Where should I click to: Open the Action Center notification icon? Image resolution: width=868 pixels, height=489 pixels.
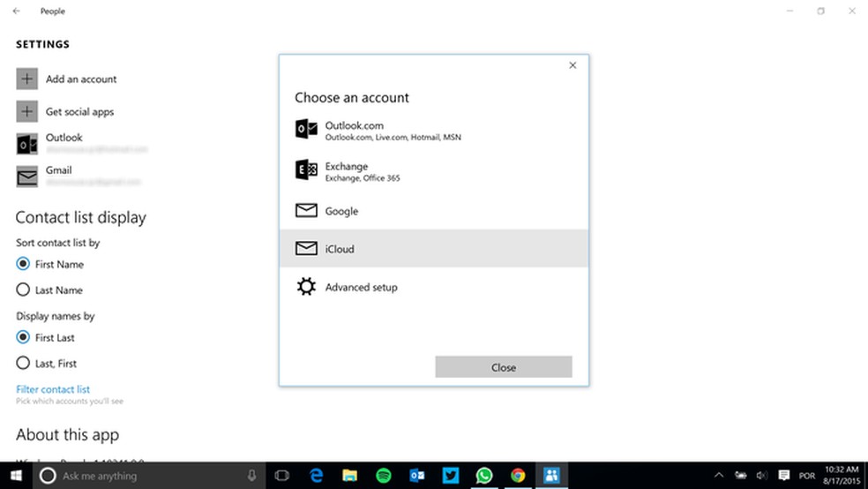(x=784, y=476)
